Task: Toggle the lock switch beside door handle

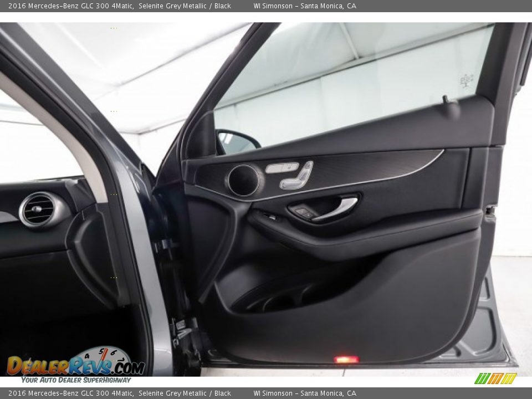Action: tap(303, 212)
